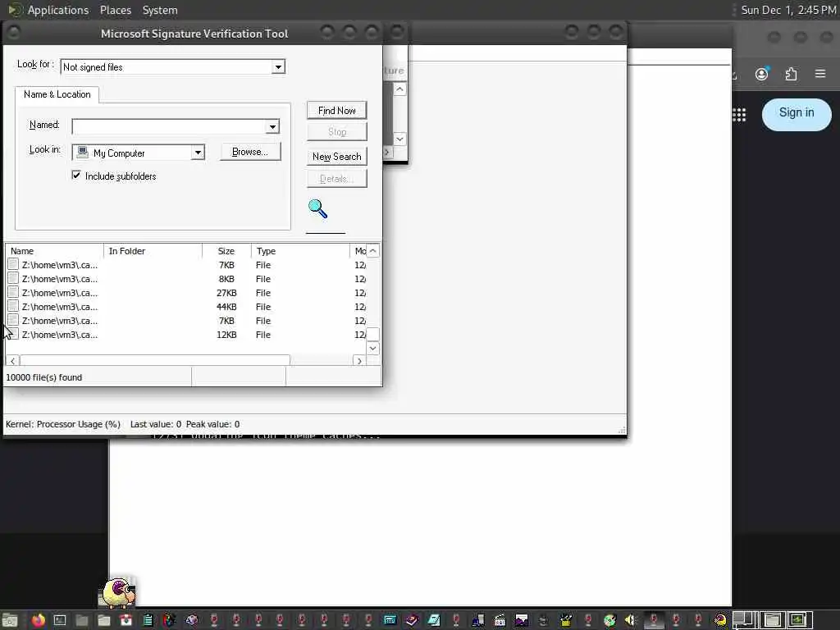The height and width of the screenshot is (630, 840).
Task: Sort by the In Folder column header
Action: 153,251
